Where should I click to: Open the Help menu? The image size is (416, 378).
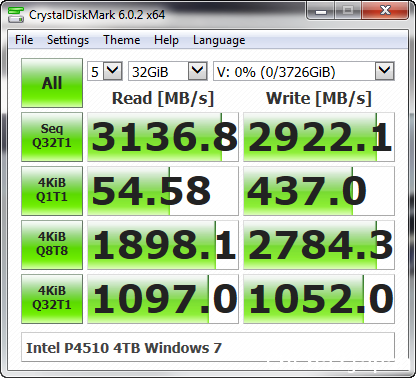[x=166, y=40]
